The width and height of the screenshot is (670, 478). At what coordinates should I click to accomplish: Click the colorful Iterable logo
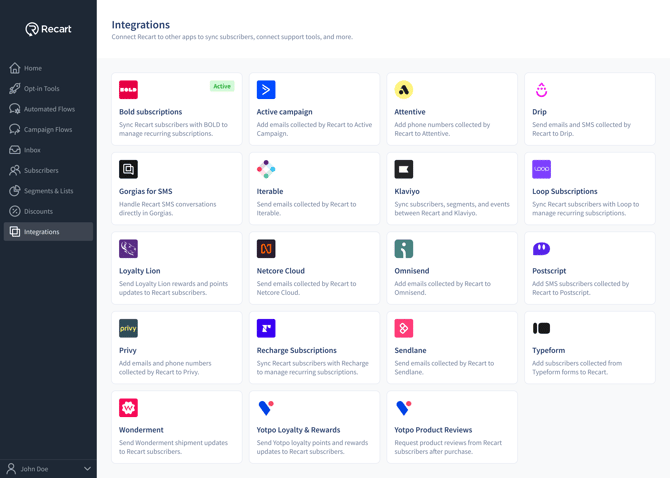coord(266,169)
